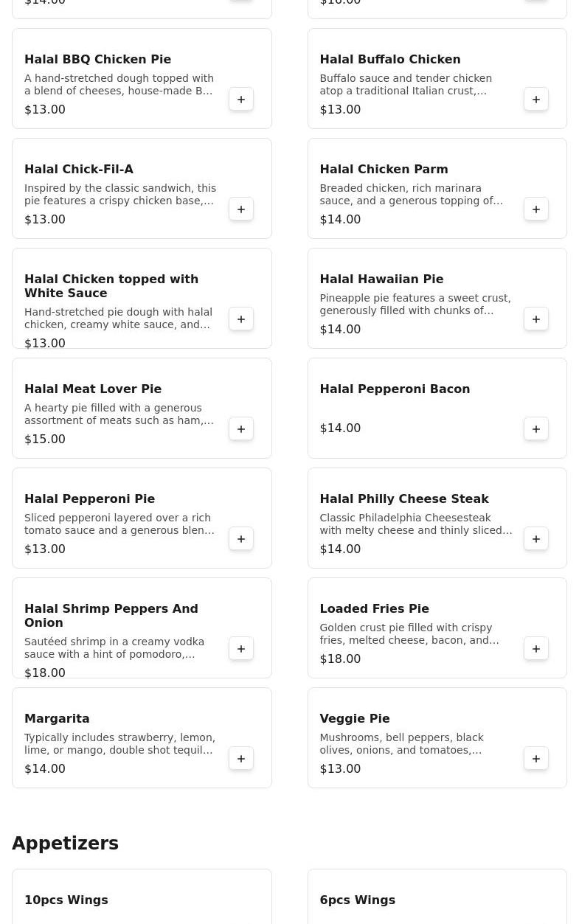This screenshot has height=924, width=579.
Task: Add Halal BBQ Chicken Pie to cart
Action: 241,100
